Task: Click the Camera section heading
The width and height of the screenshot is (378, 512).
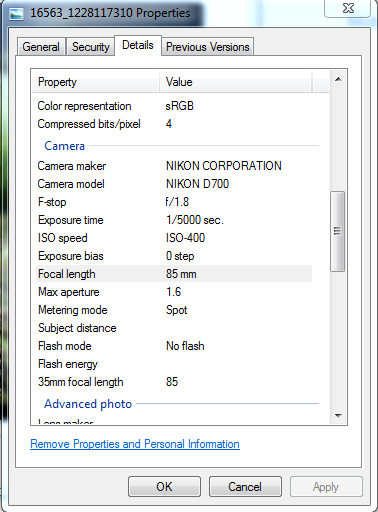Action: coord(65,146)
